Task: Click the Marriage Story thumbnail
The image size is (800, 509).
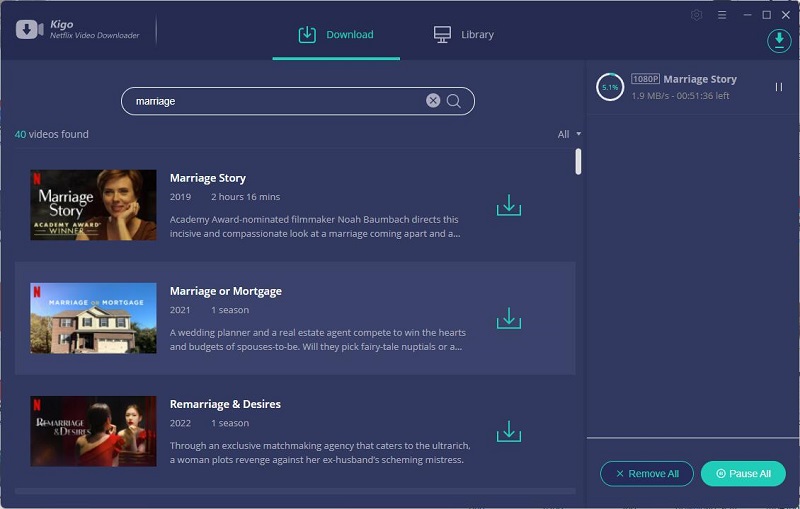Action: tap(93, 205)
